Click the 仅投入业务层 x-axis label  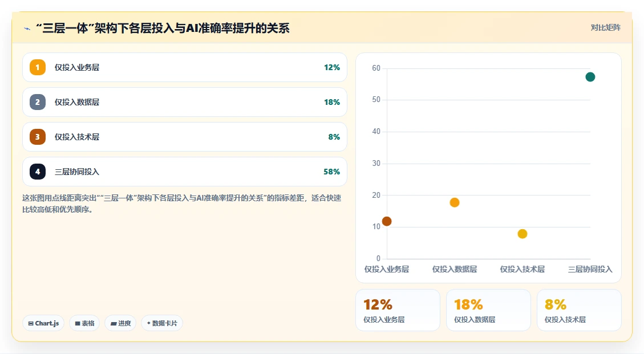click(x=387, y=270)
